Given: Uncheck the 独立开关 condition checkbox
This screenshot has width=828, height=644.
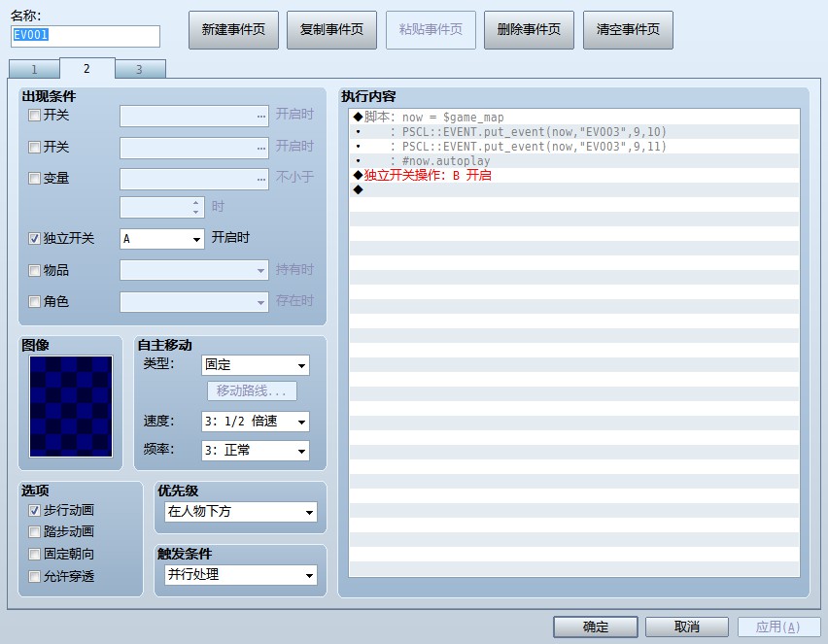Looking at the screenshot, I should tap(34, 239).
